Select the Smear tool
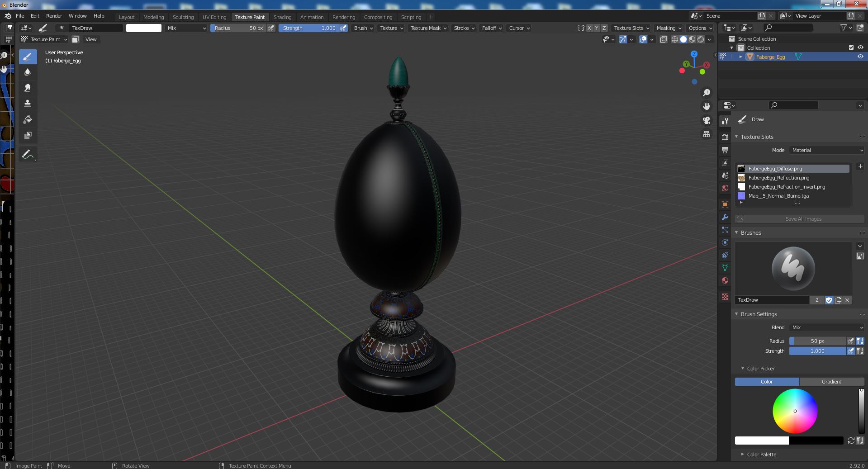Screen dimensions: 868x469 point(28,88)
